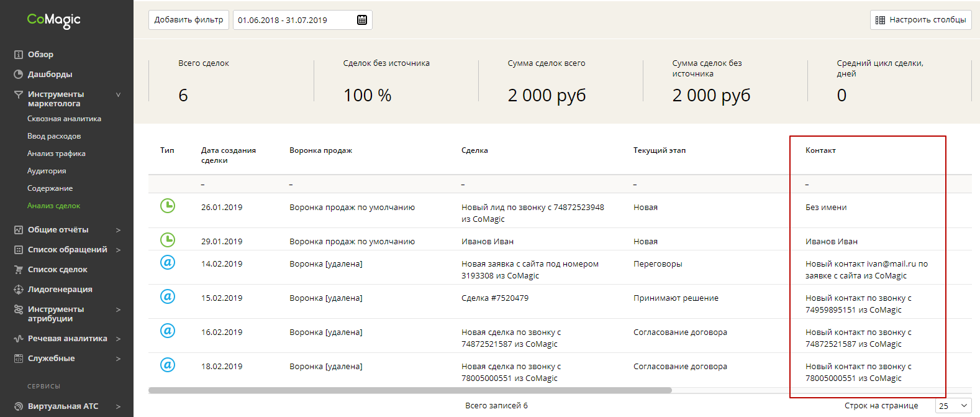
Task: Open the calendar date picker icon
Action: tap(362, 20)
